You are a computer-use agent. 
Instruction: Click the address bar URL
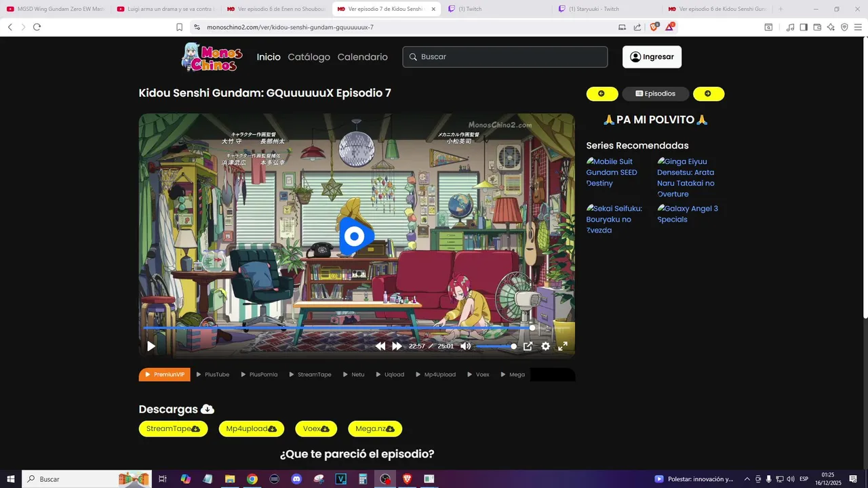[x=290, y=27]
